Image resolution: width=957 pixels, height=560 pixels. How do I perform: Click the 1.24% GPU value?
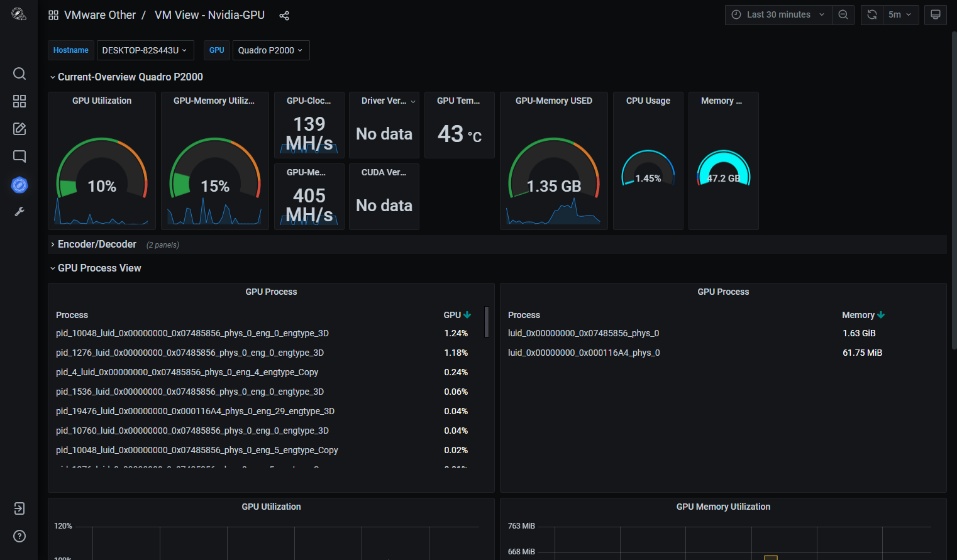456,333
